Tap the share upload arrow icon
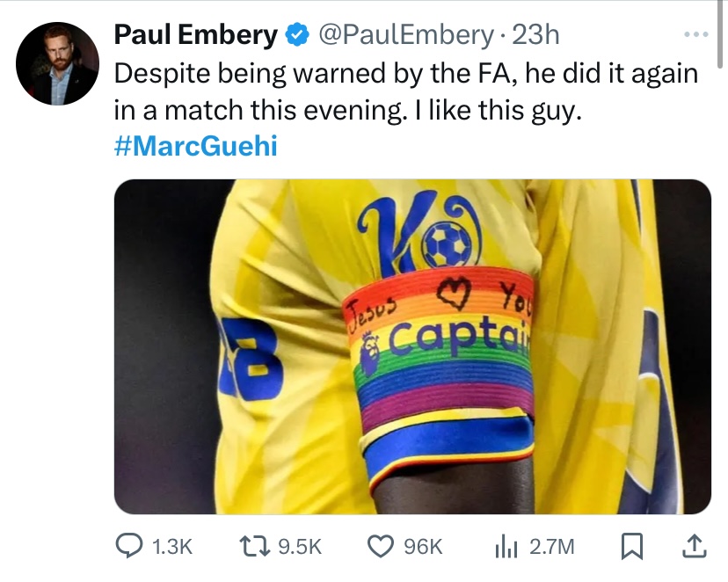Viewport: 728px width, 582px height. pyautogui.click(x=694, y=546)
